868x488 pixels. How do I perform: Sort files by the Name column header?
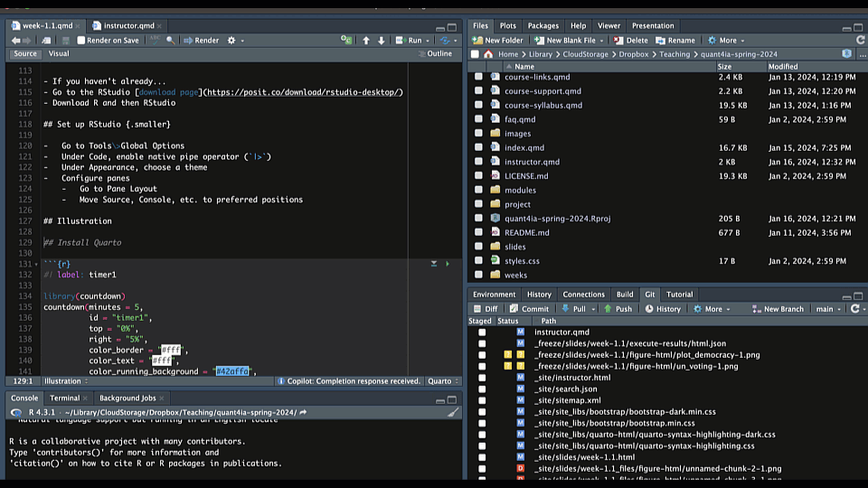pos(524,66)
